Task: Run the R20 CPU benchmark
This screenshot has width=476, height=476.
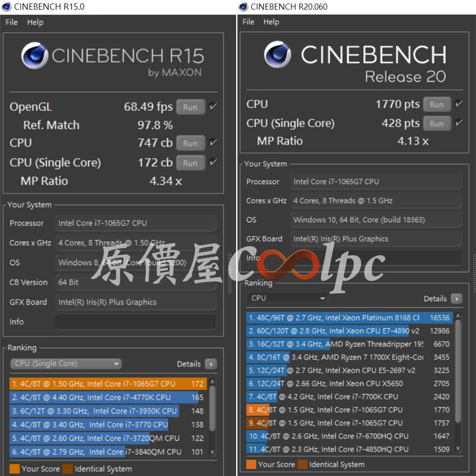Action: tap(437, 105)
